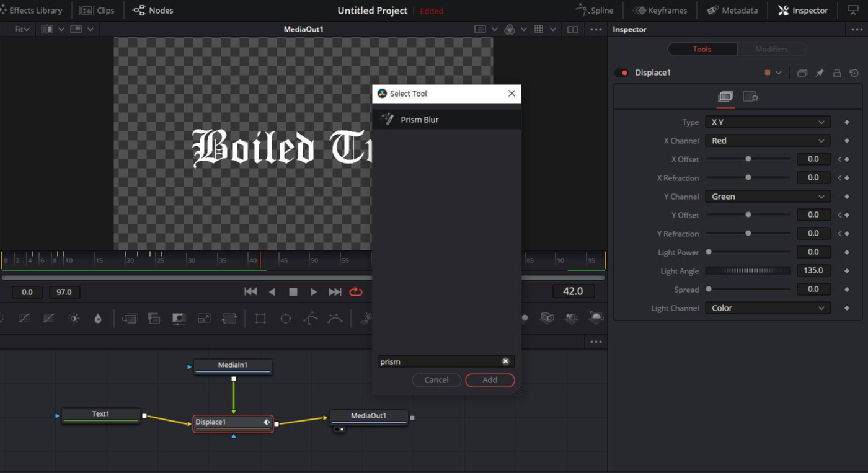The height and width of the screenshot is (473, 868).
Task: Add the Renderer 3D tool
Action: click(596, 318)
